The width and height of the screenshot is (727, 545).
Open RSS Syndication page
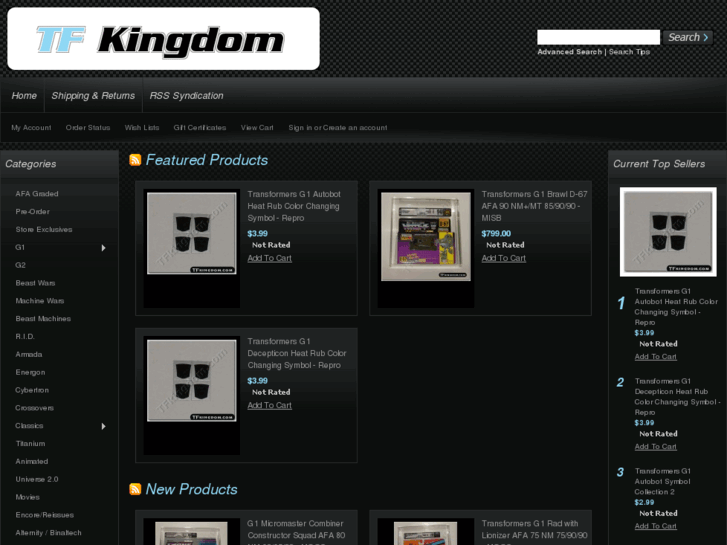[186, 96]
